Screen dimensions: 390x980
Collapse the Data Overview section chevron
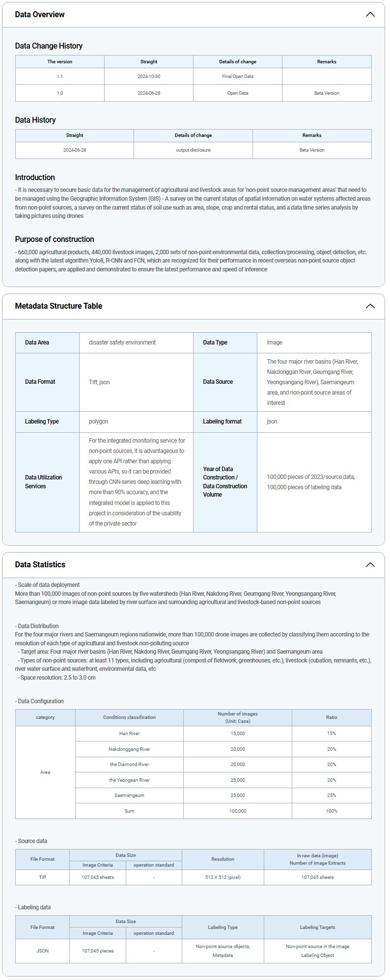tap(370, 14)
